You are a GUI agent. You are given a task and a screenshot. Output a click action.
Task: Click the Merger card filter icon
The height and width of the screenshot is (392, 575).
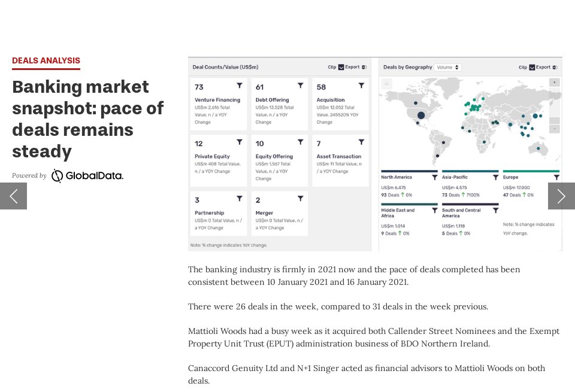click(300, 198)
